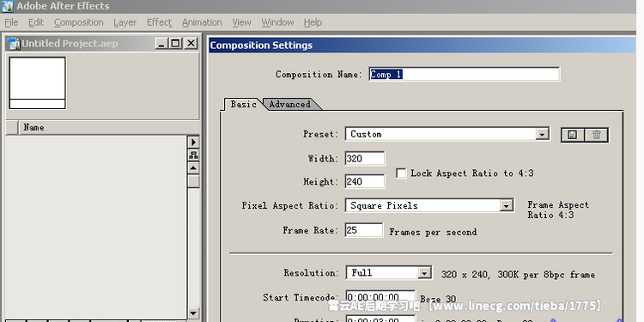Open the Window menu
644x322 pixels.
click(x=277, y=22)
